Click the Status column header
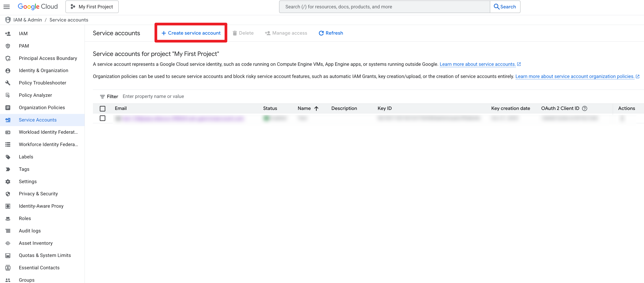This screenshot has height=283, width=644. [x=270, y=108]
